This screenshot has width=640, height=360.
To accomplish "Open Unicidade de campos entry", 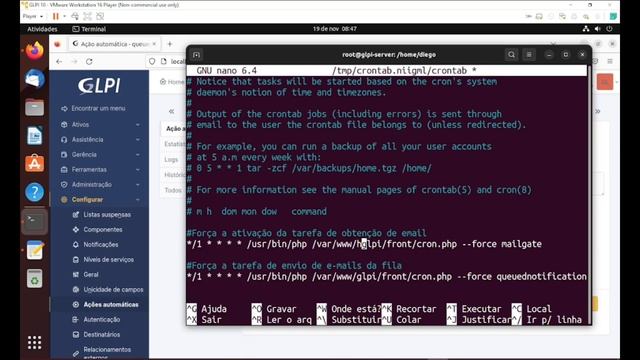I will coord(113,290).
